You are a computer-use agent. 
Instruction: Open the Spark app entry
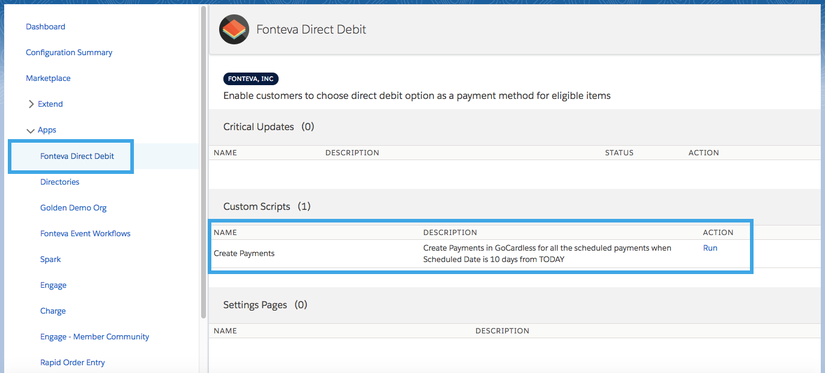(x=51, y=259)
